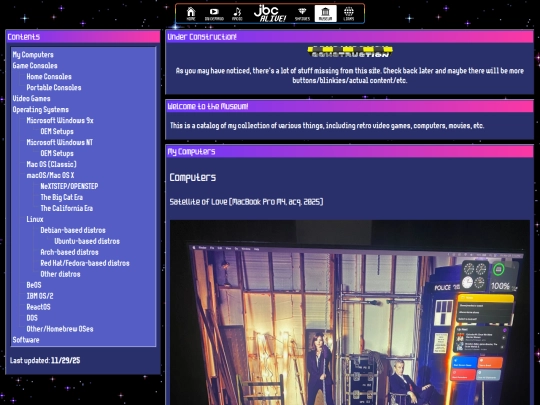
Task: Click the Last updated 11/29/25 text
Action: 45,361
